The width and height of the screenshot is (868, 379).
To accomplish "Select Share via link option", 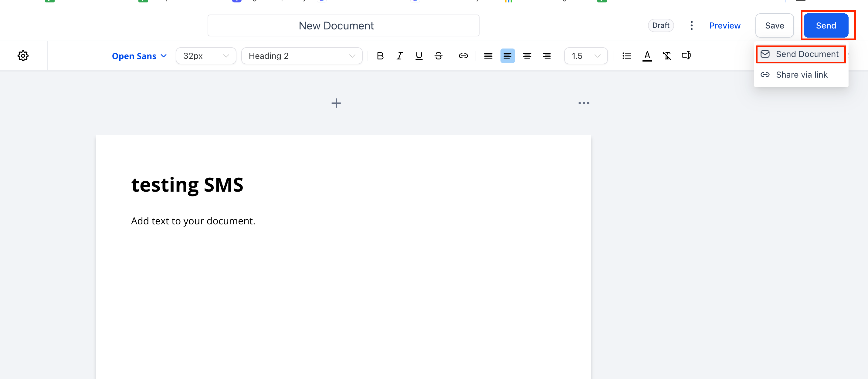I will point(801,75).
